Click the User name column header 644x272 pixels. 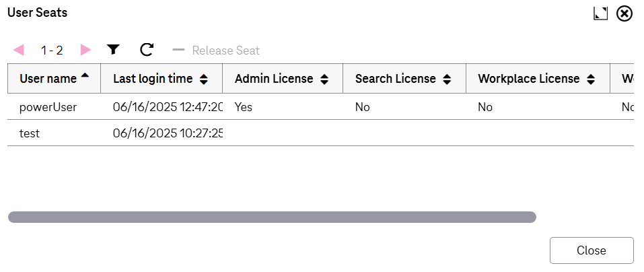pos(48,79)
